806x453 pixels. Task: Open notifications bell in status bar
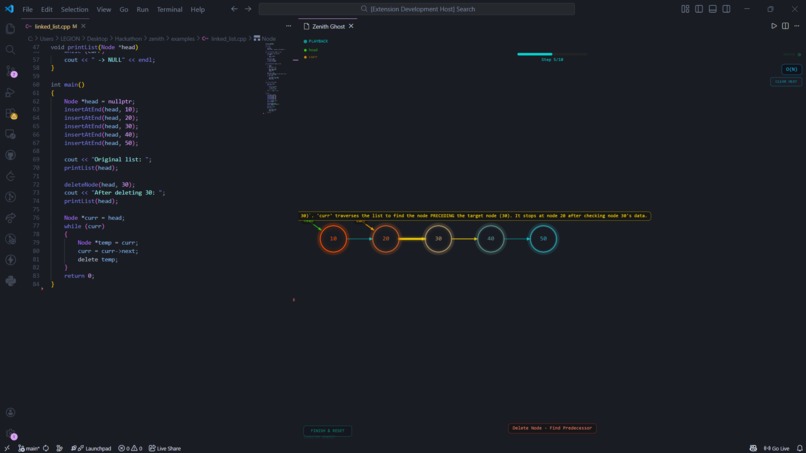pyautogui.click(x=799, y=448)
